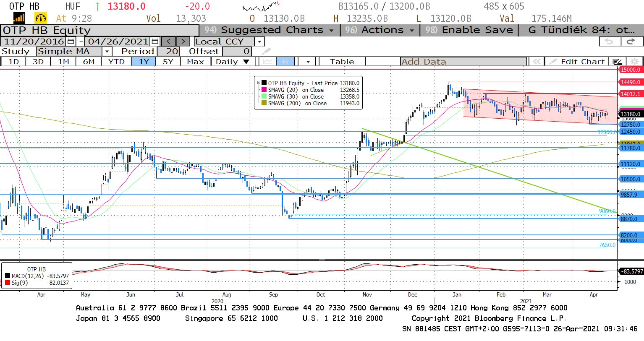Click Enable Save button
The image size is (644, 341).
coord(469,30)
